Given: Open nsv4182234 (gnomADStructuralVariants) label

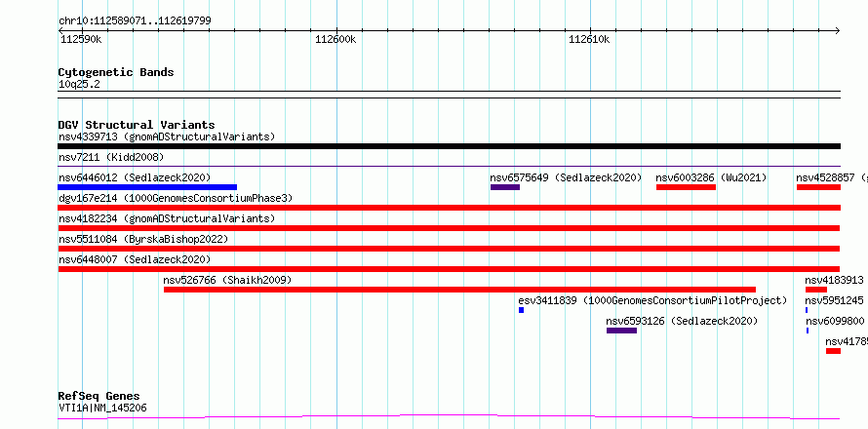Looking at the screenshot, I should click(x=167, y=218).
